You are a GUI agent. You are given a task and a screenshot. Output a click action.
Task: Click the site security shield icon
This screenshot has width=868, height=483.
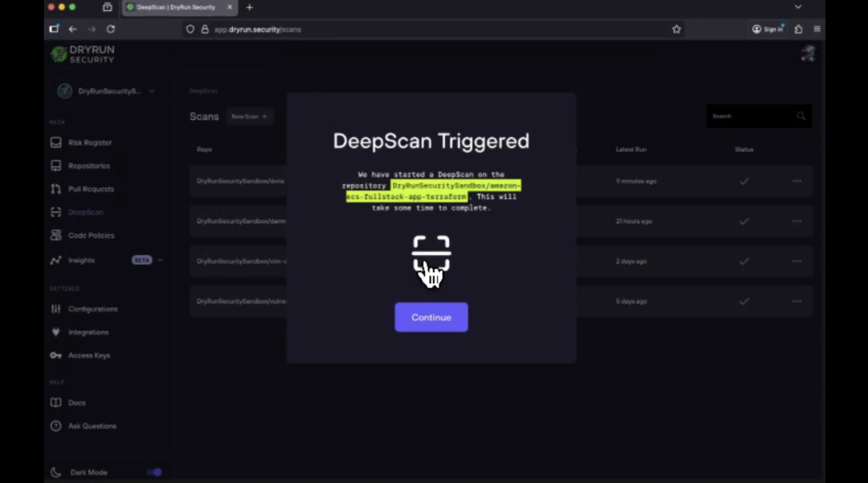coord(190,29)
